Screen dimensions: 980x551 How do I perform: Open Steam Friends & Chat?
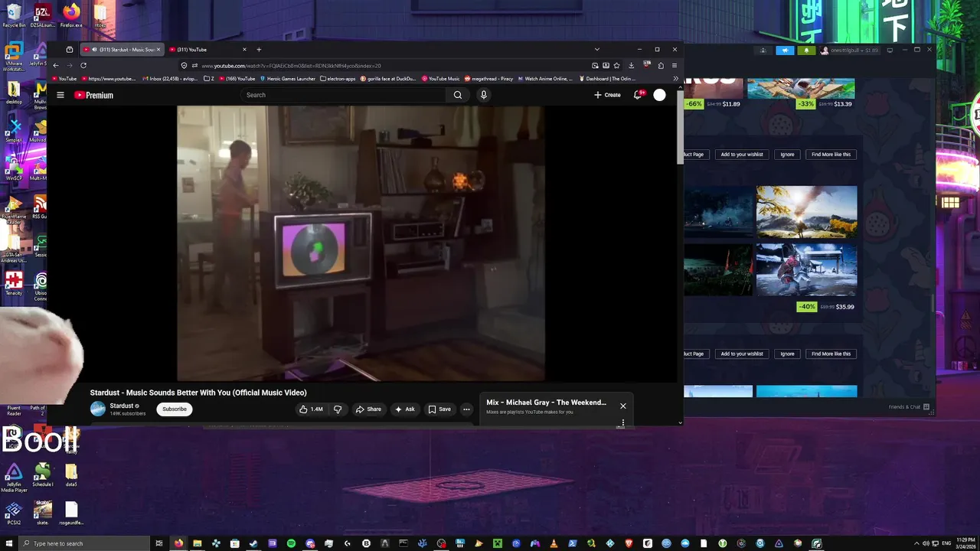point(909,407)
